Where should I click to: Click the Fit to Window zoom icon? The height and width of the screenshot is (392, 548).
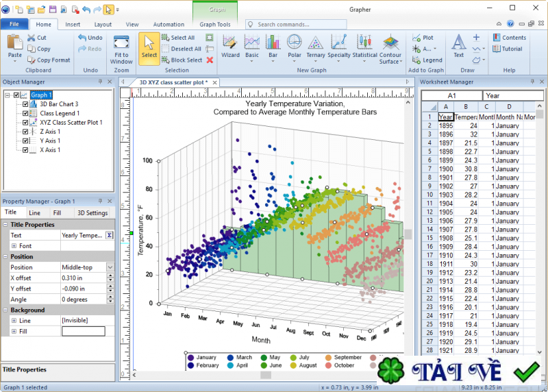pyautogui.click(x=121, y=42)
